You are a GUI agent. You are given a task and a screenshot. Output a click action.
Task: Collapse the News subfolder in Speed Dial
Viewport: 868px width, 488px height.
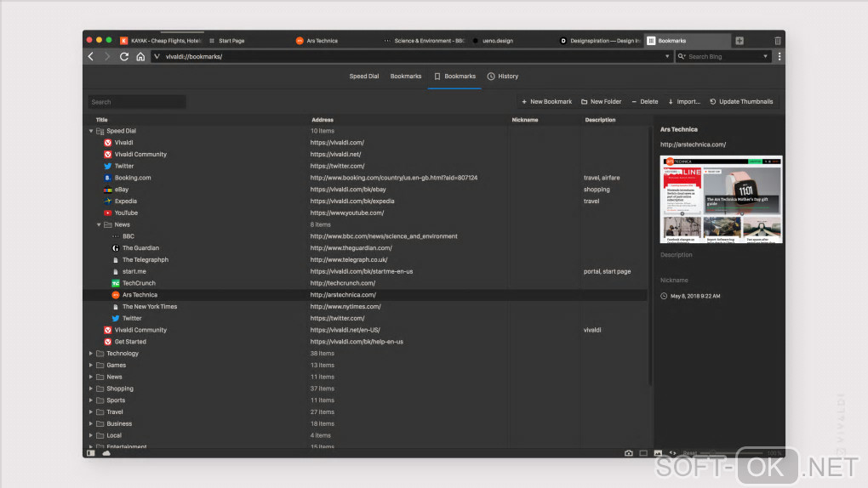tap(99, 224)
